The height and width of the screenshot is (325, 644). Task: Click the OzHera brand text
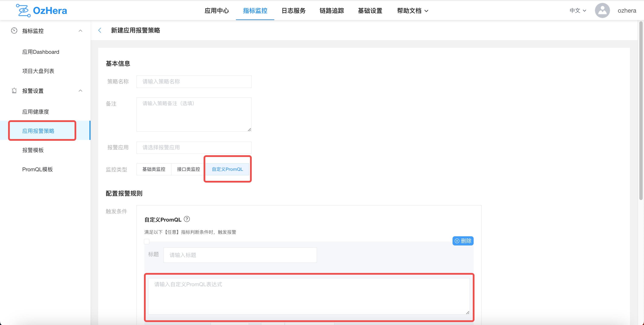point(50,11)
